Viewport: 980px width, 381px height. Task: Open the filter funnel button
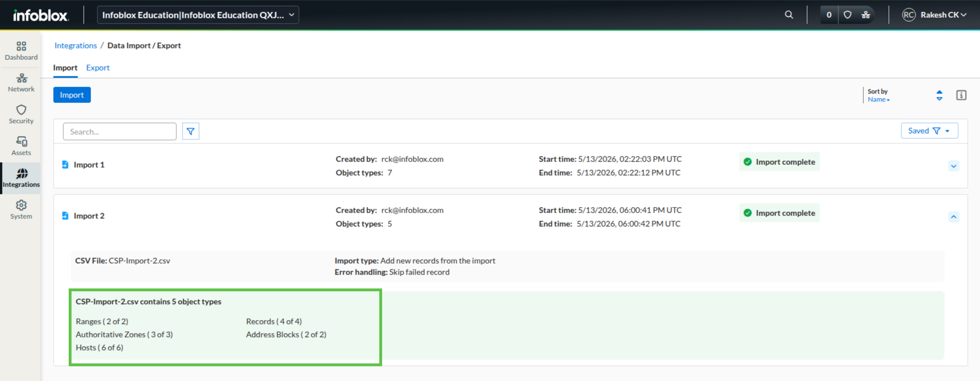[190, 131]
